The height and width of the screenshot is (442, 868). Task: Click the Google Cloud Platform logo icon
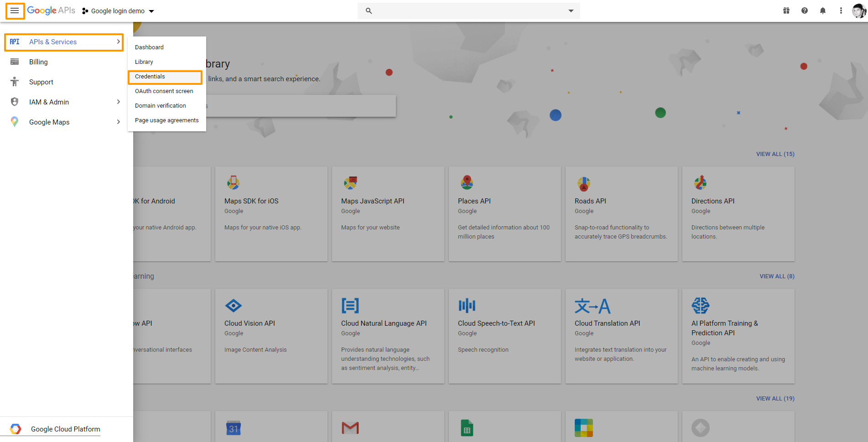pos(16,429)
